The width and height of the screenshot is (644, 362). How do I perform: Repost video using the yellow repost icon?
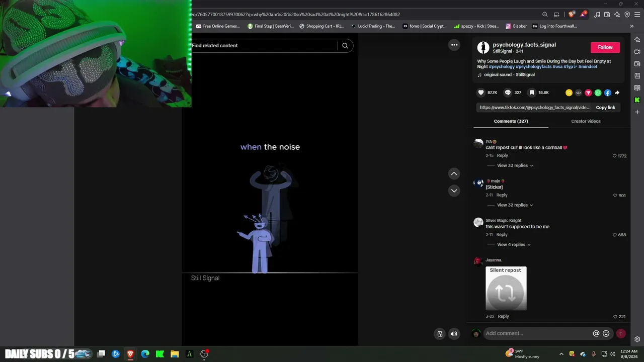(569, 93)
